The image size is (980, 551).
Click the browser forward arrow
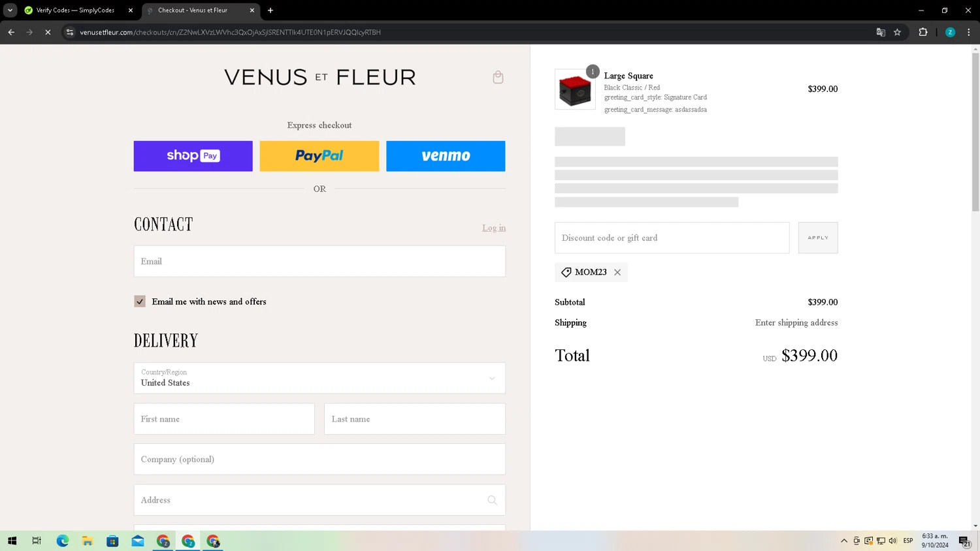tap(29, 32)
